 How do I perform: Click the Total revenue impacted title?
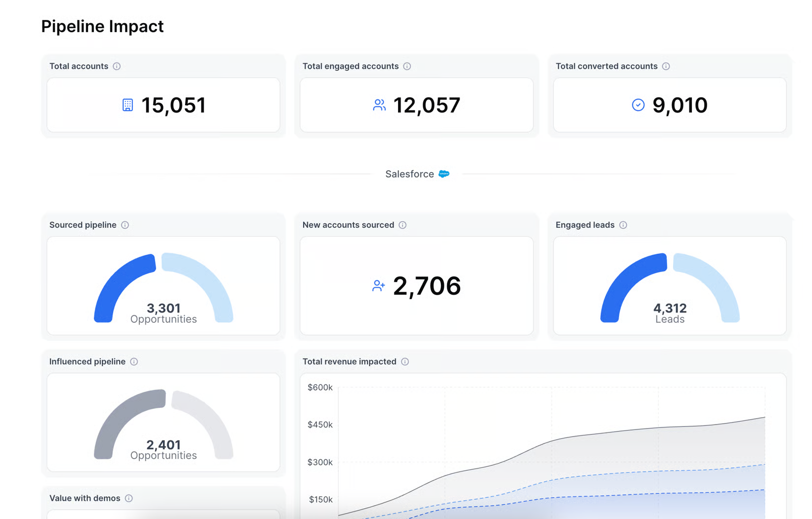coord(349,362)
